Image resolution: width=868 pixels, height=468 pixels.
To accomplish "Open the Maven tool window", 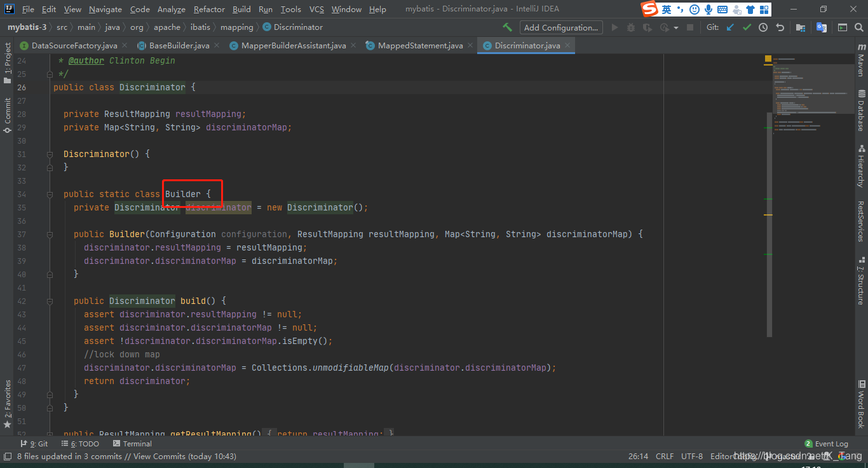I will 862,61.
